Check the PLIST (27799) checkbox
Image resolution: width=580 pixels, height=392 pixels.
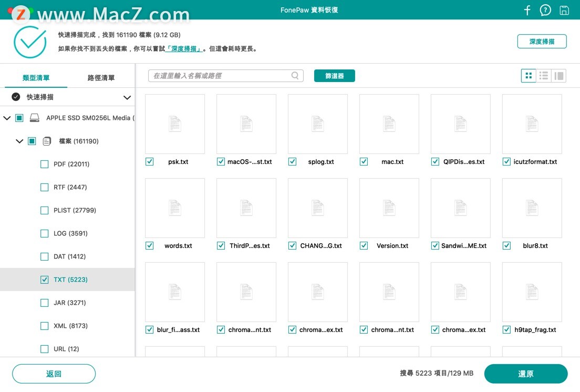click(x=44, y=210)
